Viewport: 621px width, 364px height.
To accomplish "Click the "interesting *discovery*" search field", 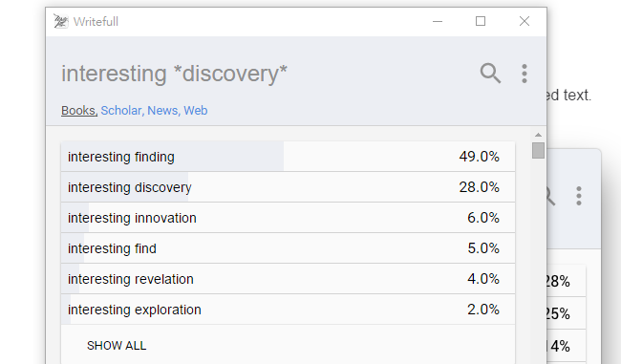I will 174,74.
